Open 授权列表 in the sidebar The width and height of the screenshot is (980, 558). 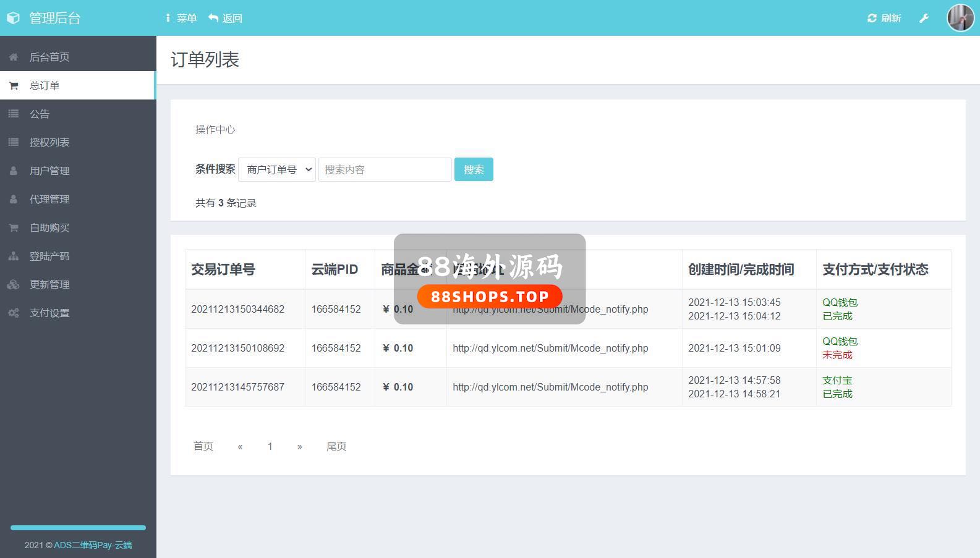coord(49,143)
